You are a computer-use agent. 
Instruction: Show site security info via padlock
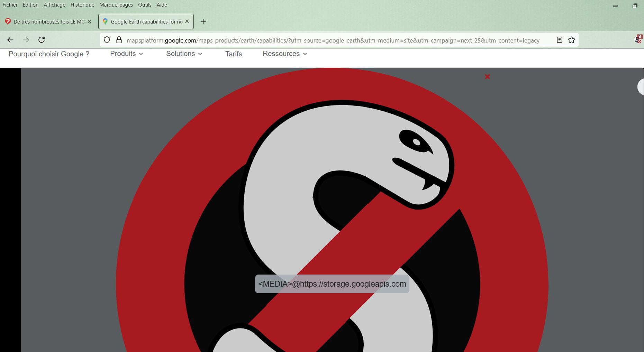[119, 40]
